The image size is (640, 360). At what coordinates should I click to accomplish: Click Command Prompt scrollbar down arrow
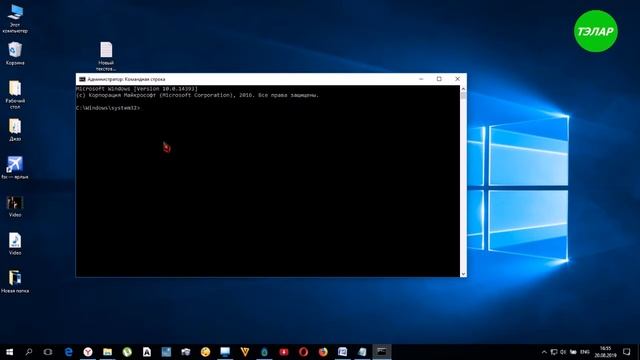click(463, 274)
